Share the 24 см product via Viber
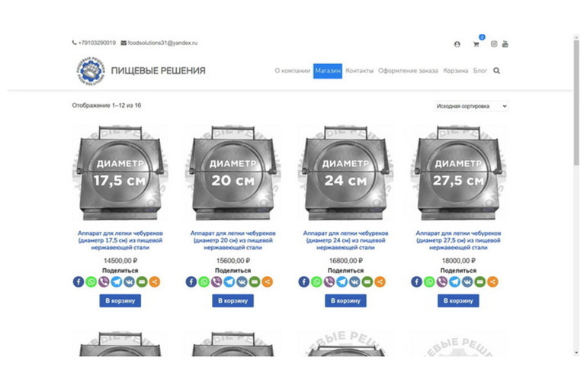The height and width of the screenshot is (392, 587). [329, 281]
